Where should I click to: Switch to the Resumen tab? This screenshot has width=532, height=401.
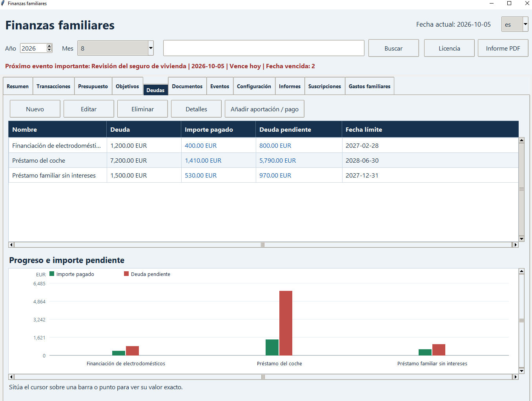[x=18, y=86]
